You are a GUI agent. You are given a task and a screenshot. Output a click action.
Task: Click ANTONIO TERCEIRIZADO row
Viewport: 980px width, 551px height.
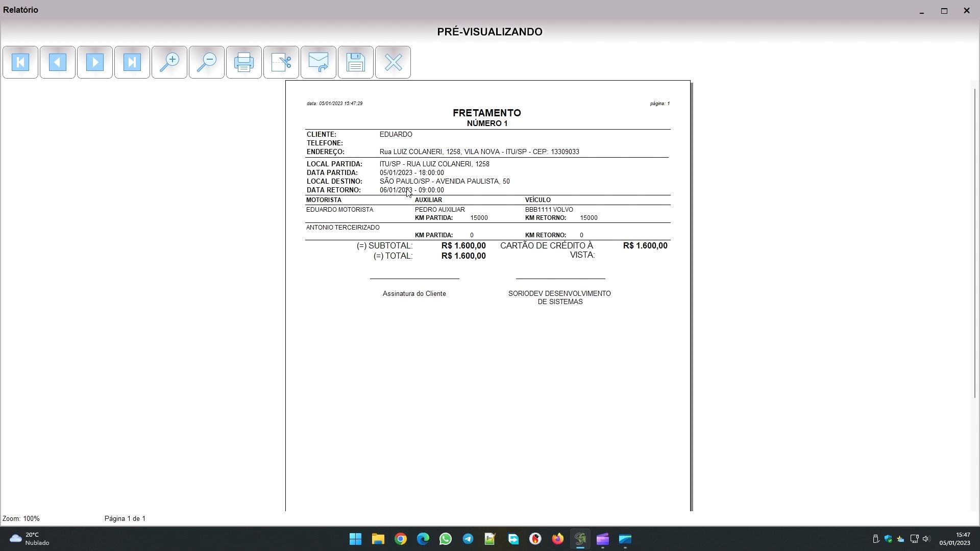(x=343, y=228)
